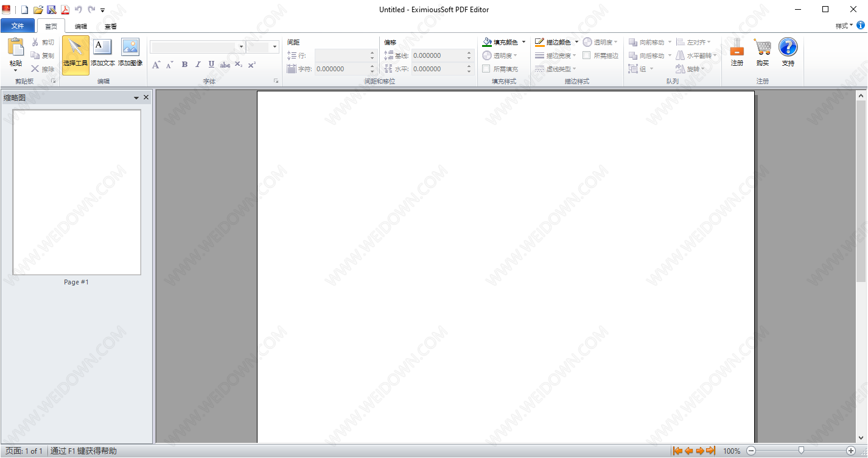Screen dimensions: 868x458
Task: Go to last page arrow in status bar
Action: click(x=711, y=451)
